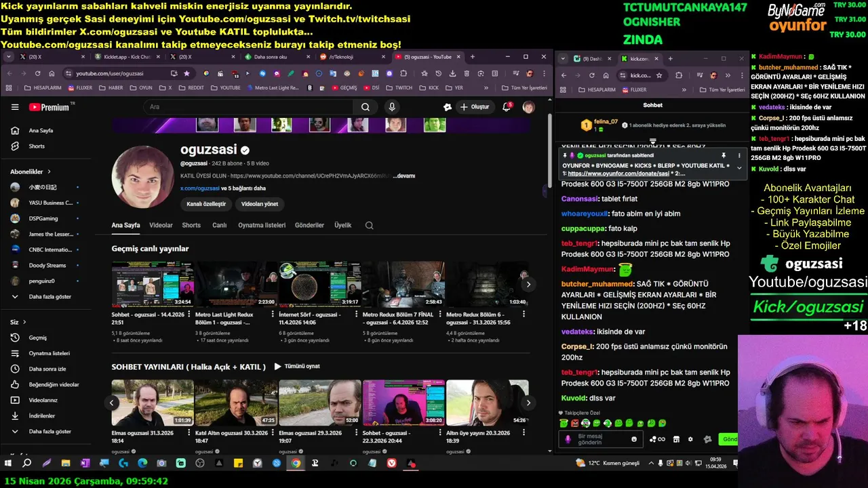Click the purple microphone in Kick chat input
This screenshot has height=488, width=868.
pos(568,439)
